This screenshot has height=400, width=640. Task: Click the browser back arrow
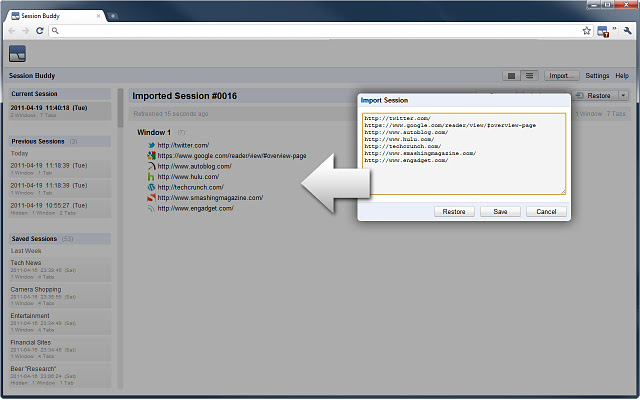click(12, 31)
